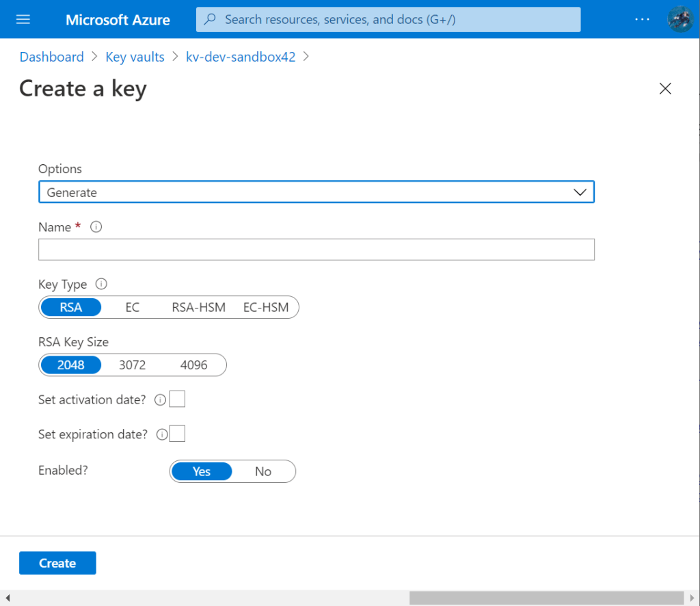Check the Set expiration date box
Viewport: 700px width, 606px height.
(177, 434)
